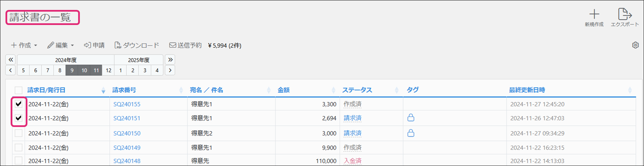This screenshot has height=166, width=644.
Task: Click the 新規作成 plus icon
Action: [x=594, y=14]
